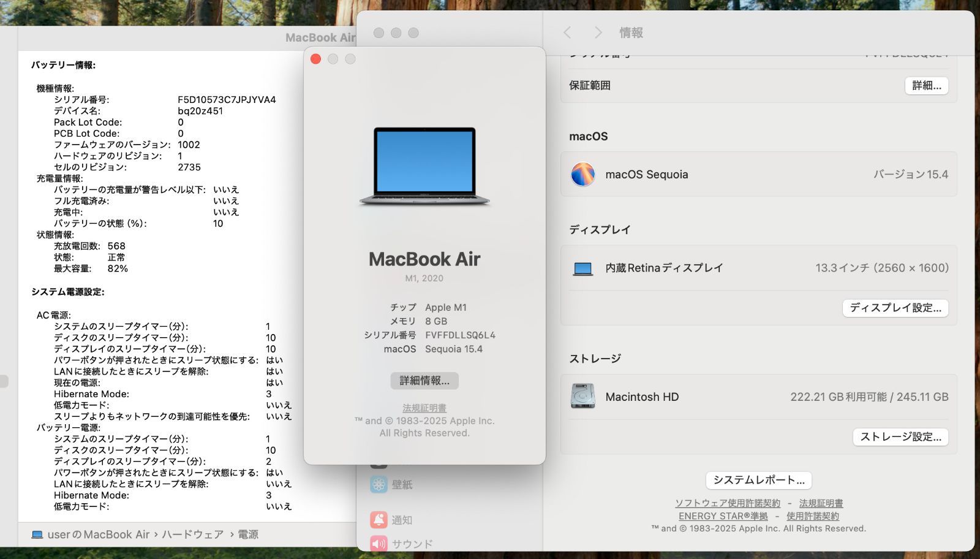The width and height of the screenshot is (980, 559).
Task: Open 法規証明書 link in System Settings footer
Action: pos(821,503)
